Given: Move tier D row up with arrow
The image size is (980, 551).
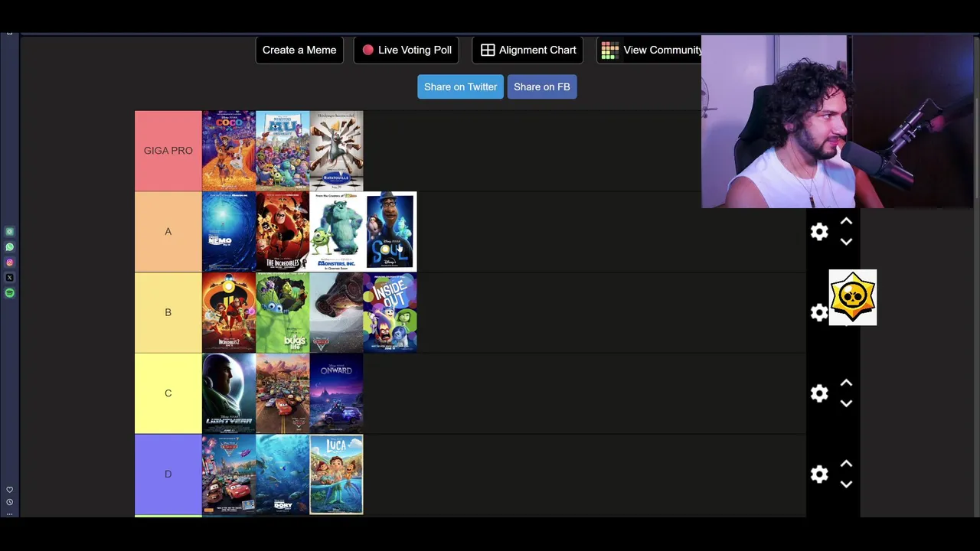Looking at the screenshot, I should [846, 465].
